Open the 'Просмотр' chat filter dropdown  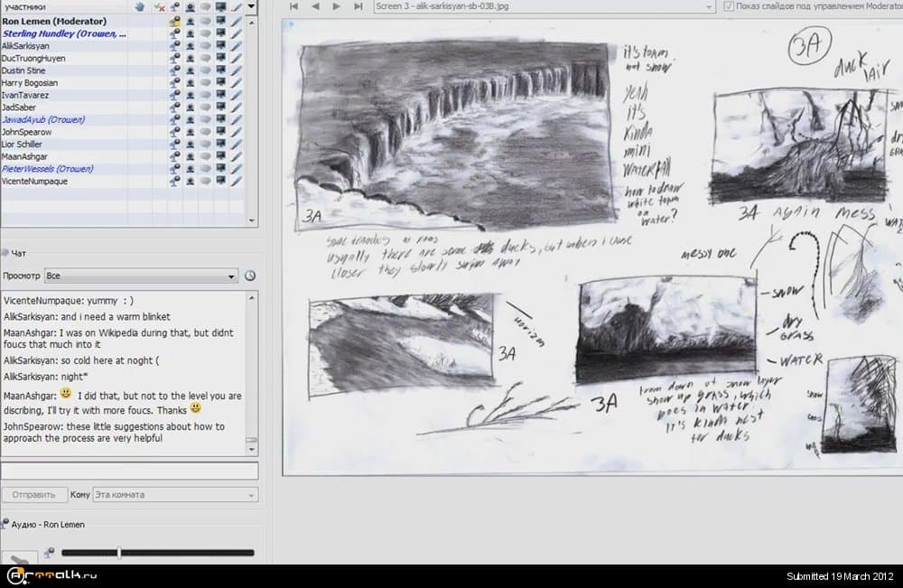point(141,275)
